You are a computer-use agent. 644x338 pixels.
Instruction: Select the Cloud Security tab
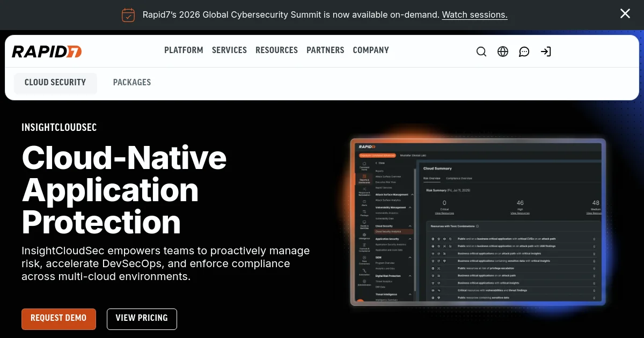55,83
